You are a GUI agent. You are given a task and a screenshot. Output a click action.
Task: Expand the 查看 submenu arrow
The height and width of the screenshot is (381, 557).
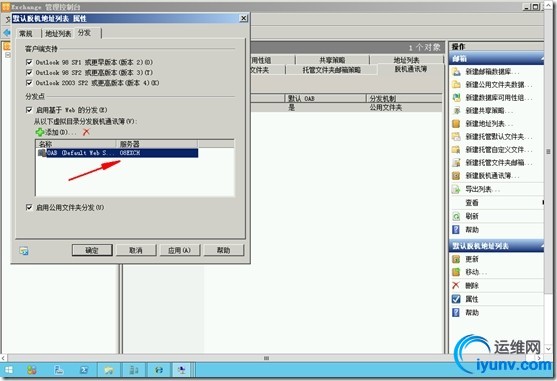click(543, 202)
